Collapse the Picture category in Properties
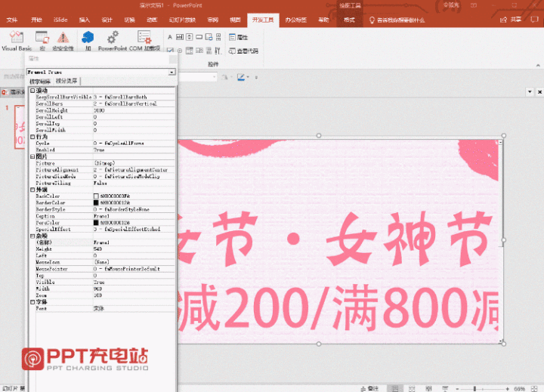Image resolution: width=544 pixels, height=392 pixels. coord(32,156)
